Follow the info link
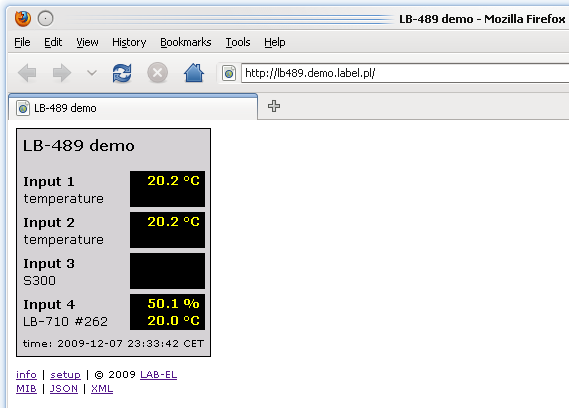 (x=26, y=375)
